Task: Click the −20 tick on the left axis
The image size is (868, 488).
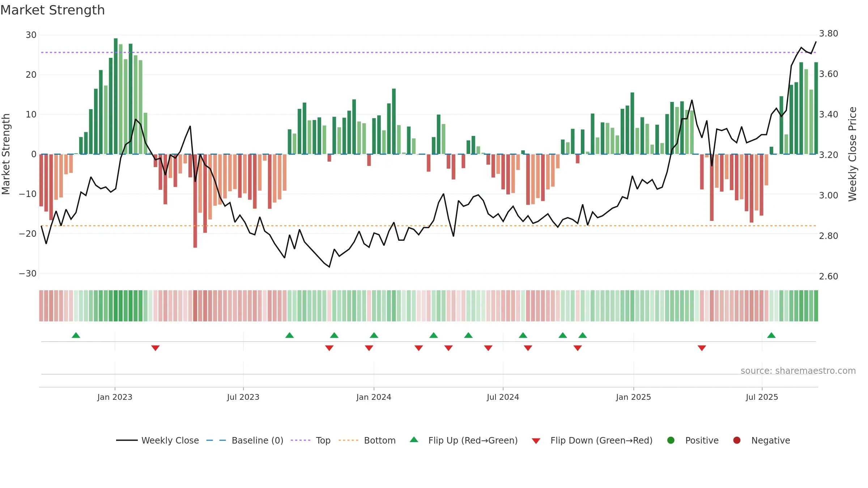Action: (28, 234)
